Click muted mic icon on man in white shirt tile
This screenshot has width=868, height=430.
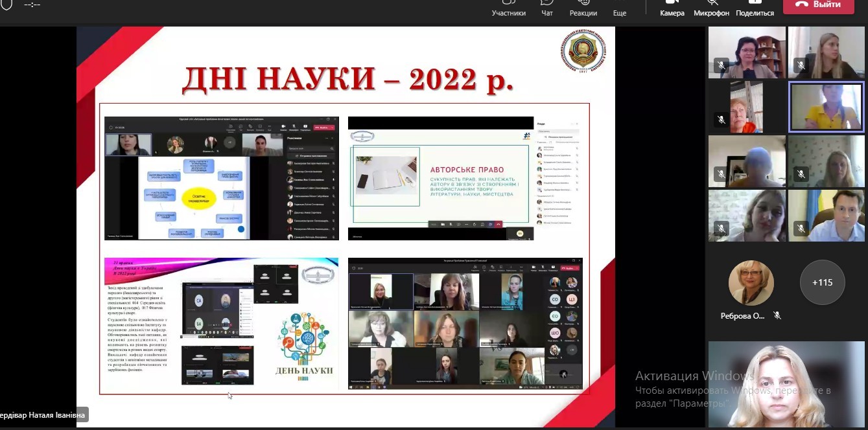pos(801,228)
